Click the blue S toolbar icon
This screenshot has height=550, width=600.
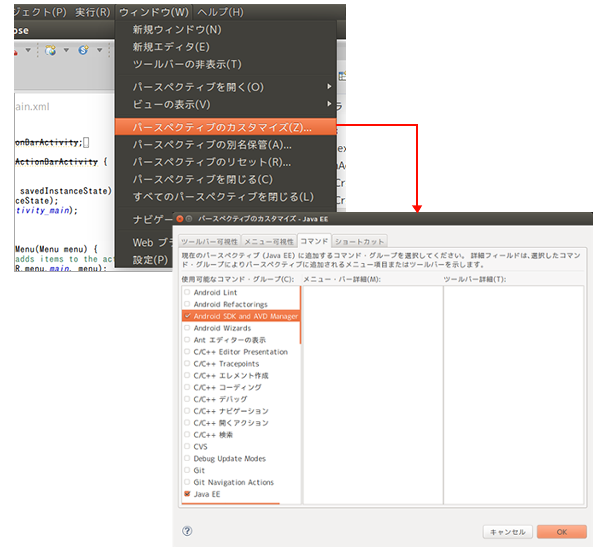coord(83,50)
